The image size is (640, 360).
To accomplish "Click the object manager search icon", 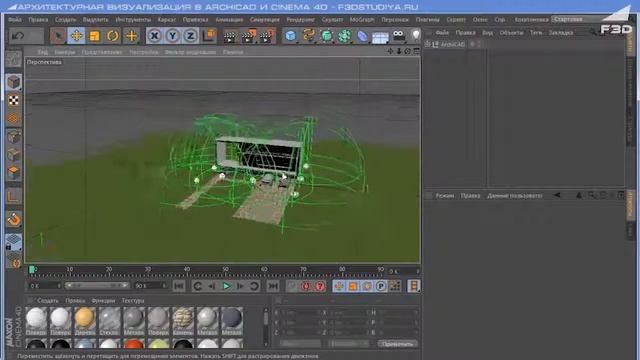I will coord(593,33).
